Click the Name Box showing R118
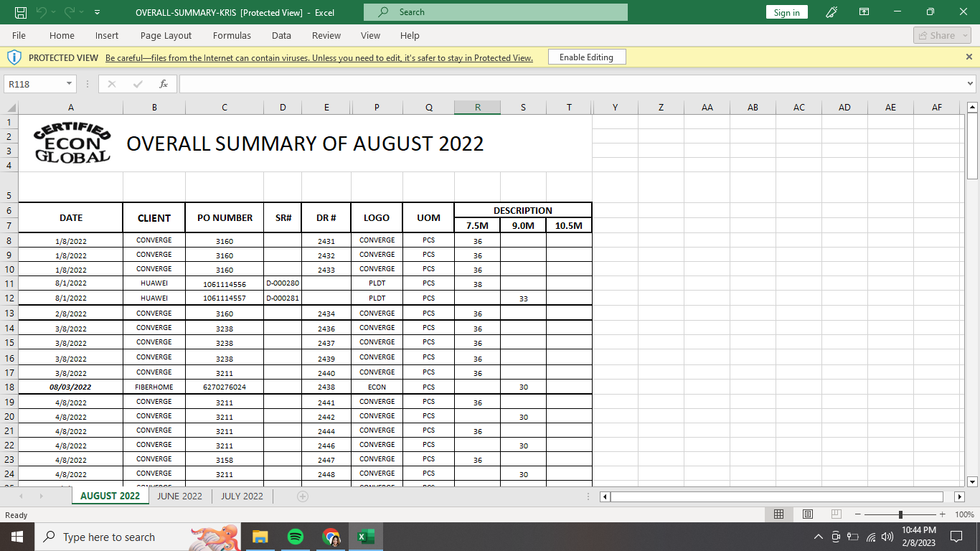The height and width of the screenshot is (551, 980). (x=34, y=84)
